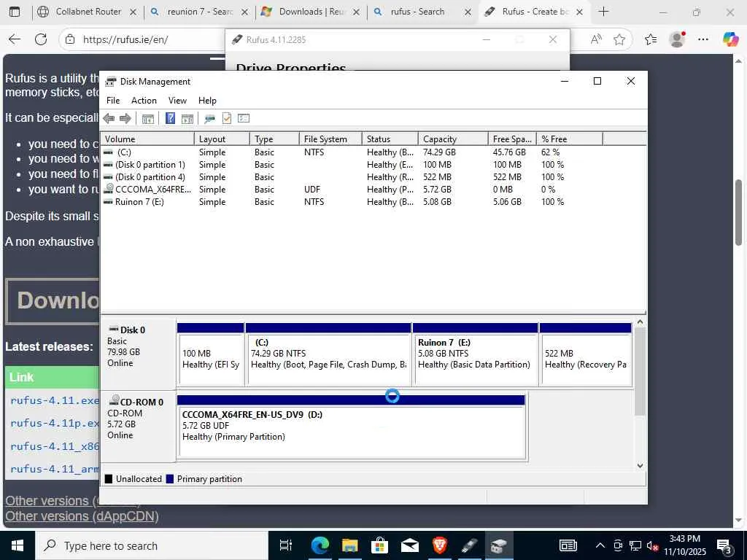Switch to the Downloads browser tab
This screenshot has width=747, height=560.
[311, 12]
